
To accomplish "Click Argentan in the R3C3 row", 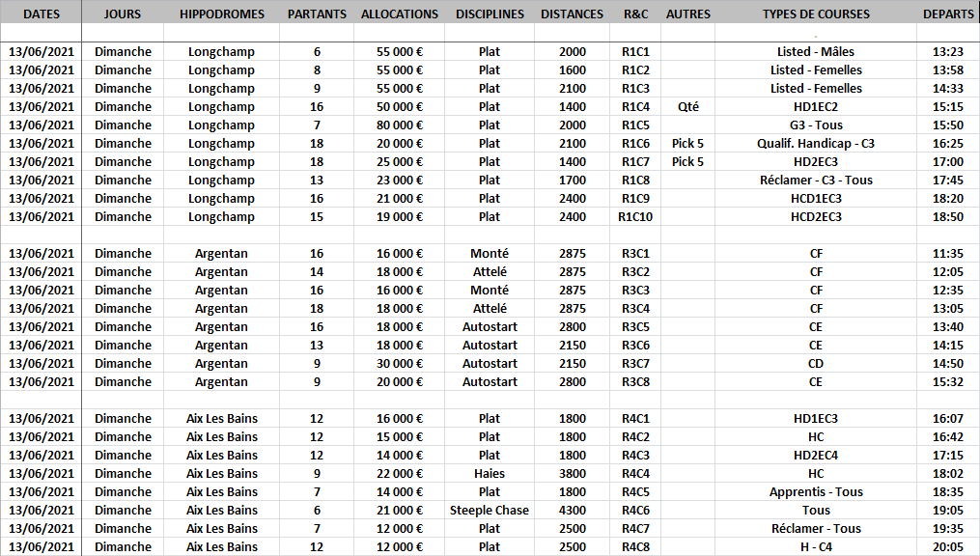I will [221, 290].
